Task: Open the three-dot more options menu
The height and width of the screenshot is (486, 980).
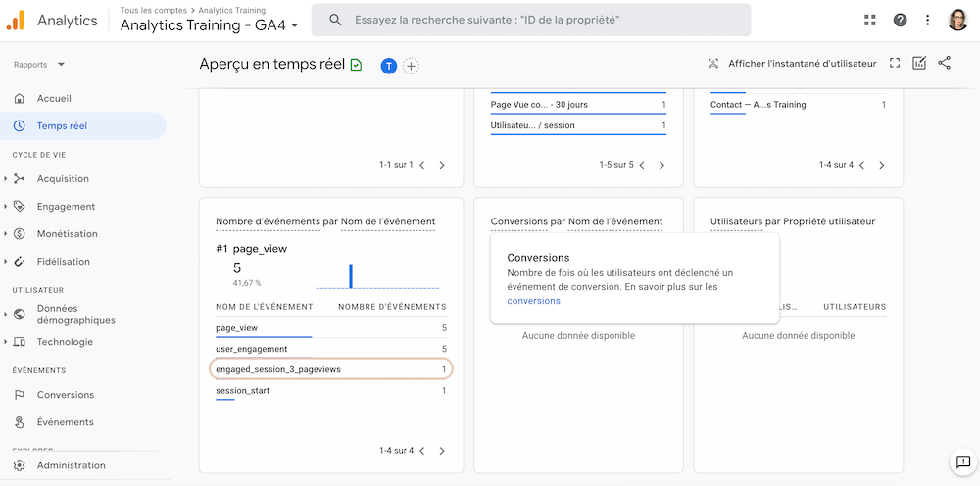Action: tap(927, 20)
